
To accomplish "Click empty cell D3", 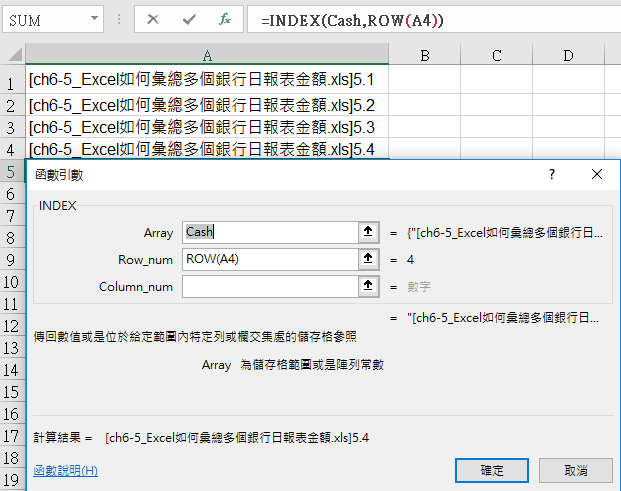I will tap(568, 127).
